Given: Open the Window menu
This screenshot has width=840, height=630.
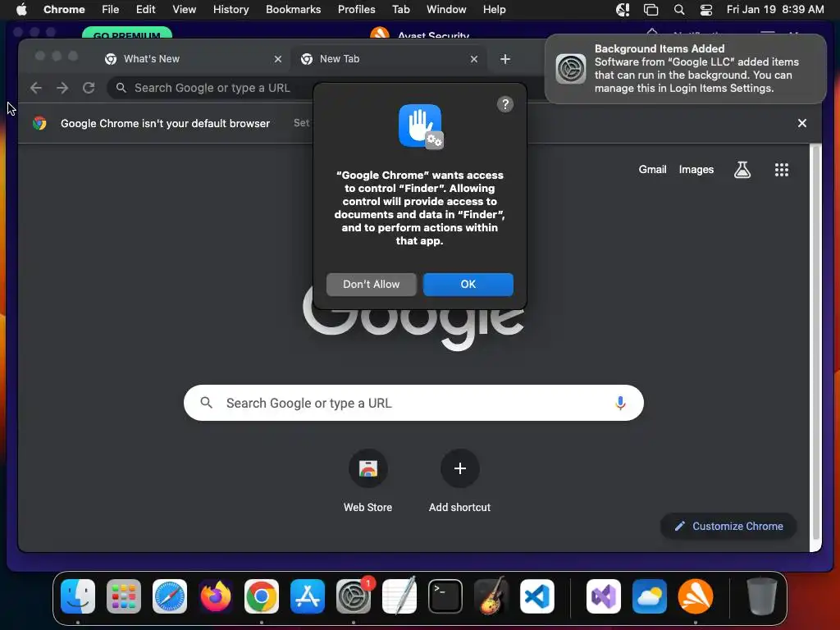Looking at the screenshot, I should [446, 9].
